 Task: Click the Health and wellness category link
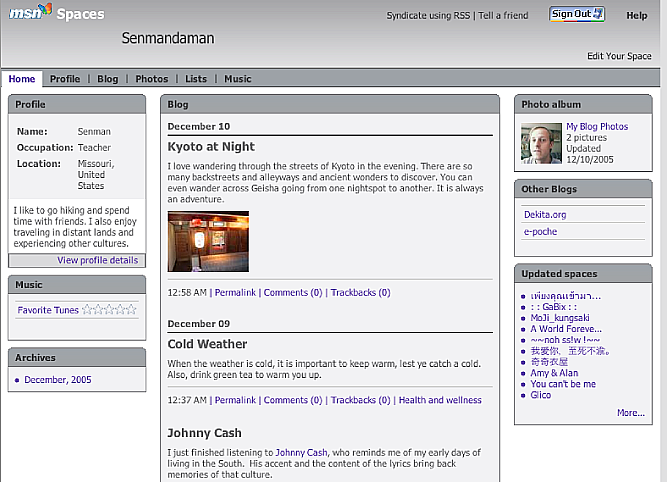pyautogui.click(x=440, y=400)
